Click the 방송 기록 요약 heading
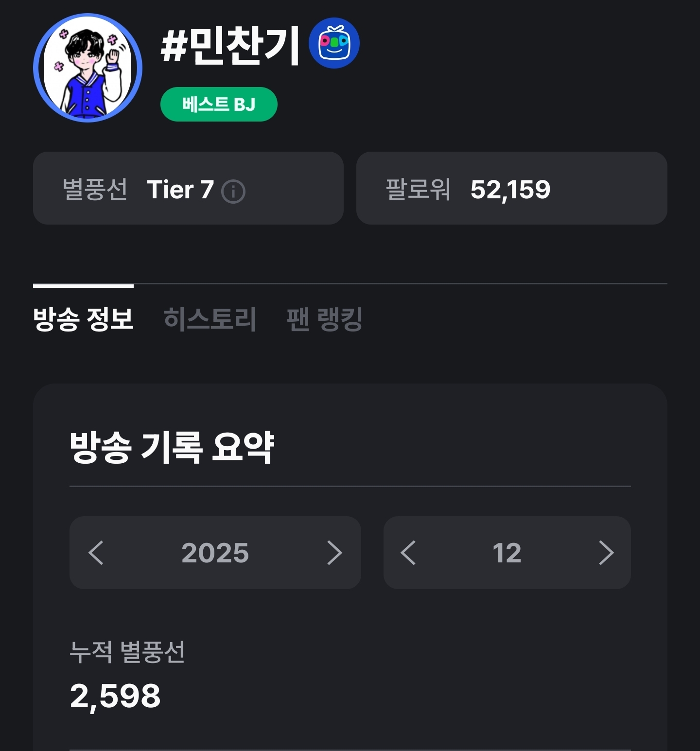Viewport: 700px width, 751px height. tap(172, 447)
